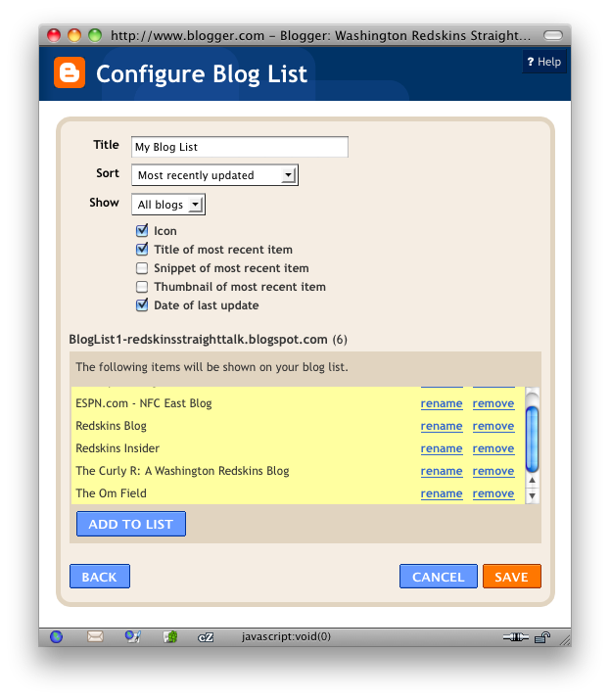The height and width of the screenshot is (700, 610).
Task: Remove Redskins Blog entry
Action: [x=493, y=426]
